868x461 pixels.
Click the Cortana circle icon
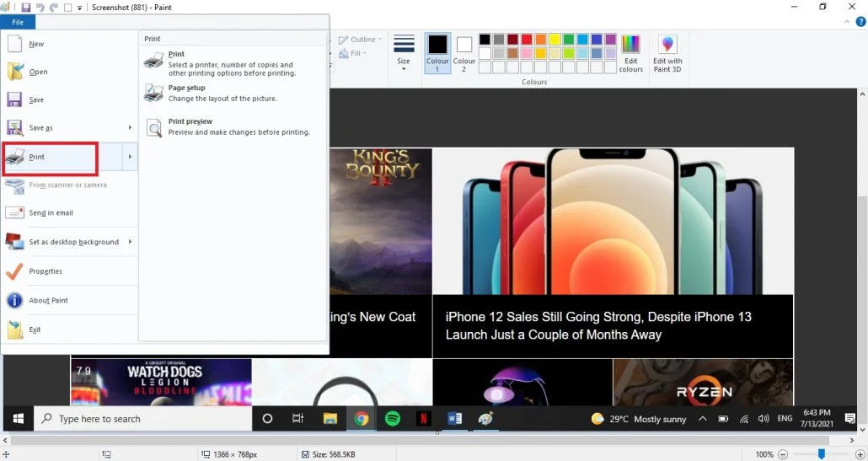tap(267, 418)
